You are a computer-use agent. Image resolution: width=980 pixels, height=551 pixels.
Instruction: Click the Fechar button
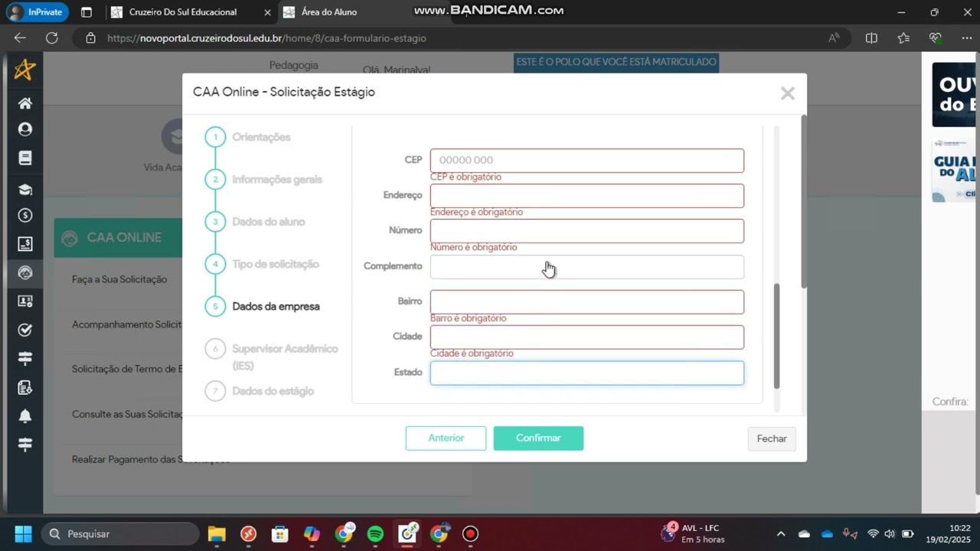(772, 439)
